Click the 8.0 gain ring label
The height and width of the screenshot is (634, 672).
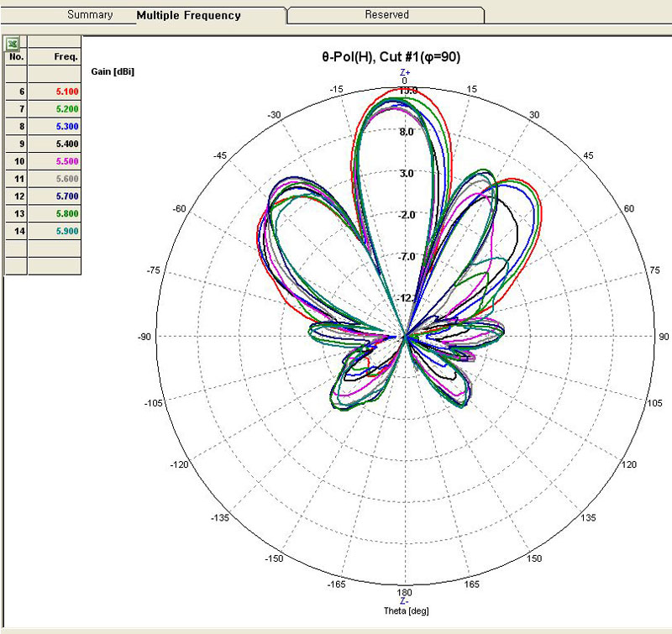pyautogui.click(x=407, y=132)
